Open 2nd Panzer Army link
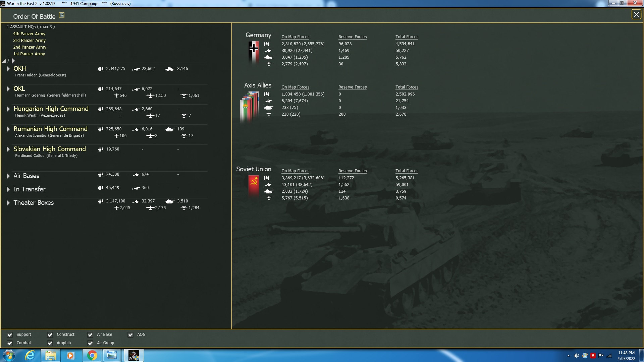Viewport: 644px width, 362px height. (x=30, y=47)
